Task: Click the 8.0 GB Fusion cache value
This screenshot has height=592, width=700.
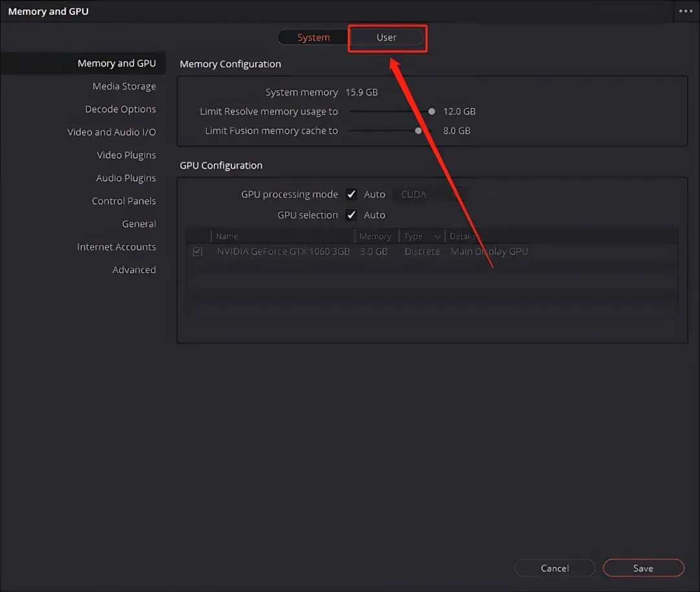Action: [456, 131]
